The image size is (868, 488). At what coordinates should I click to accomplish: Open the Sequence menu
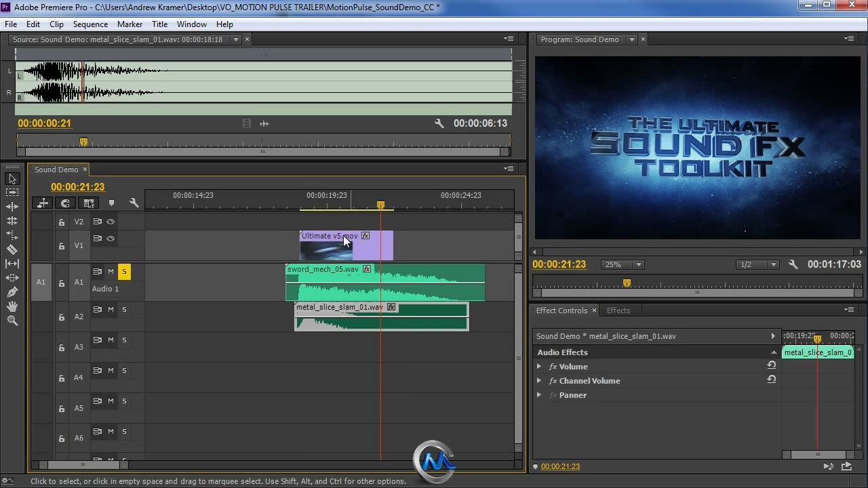tap(90, 24)
